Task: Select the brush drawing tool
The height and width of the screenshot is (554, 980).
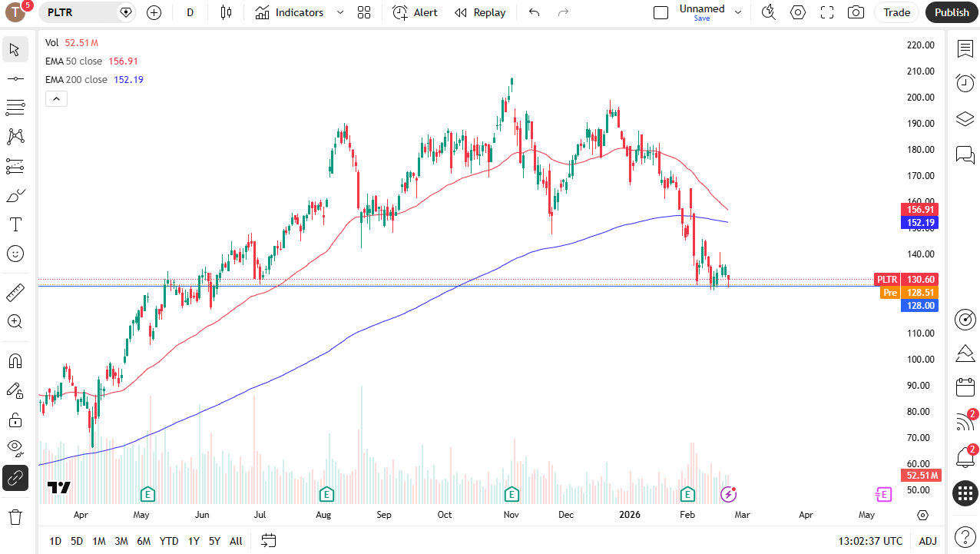Action: point(15,195)
